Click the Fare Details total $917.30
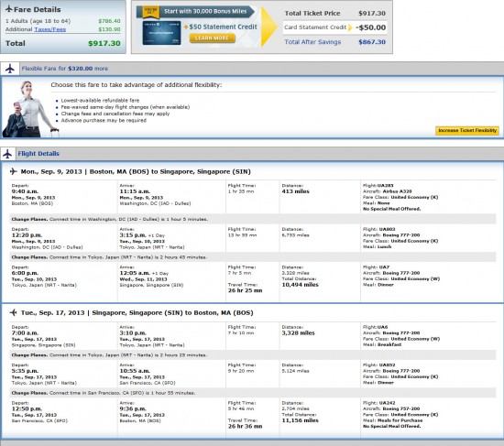This screenshot has width=504, height=446. click(104, 43)
